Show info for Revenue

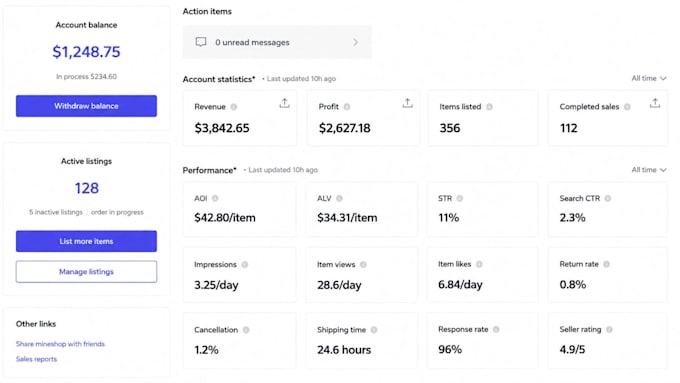click(234, 107)
